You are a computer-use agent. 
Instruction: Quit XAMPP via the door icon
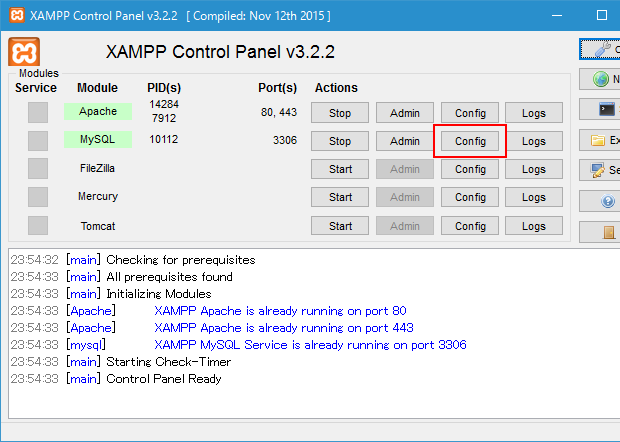[x=600, y=232]
